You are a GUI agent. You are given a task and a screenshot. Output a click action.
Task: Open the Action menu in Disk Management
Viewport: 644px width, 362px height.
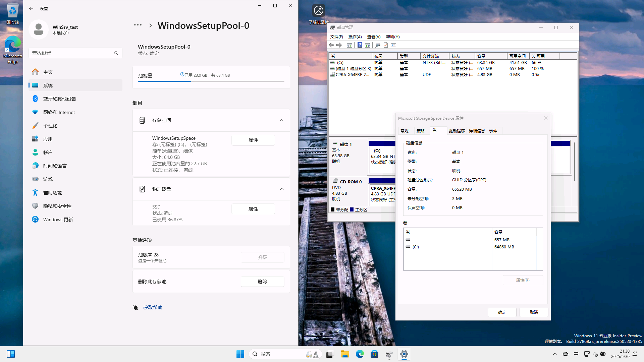tap(355, 37)
